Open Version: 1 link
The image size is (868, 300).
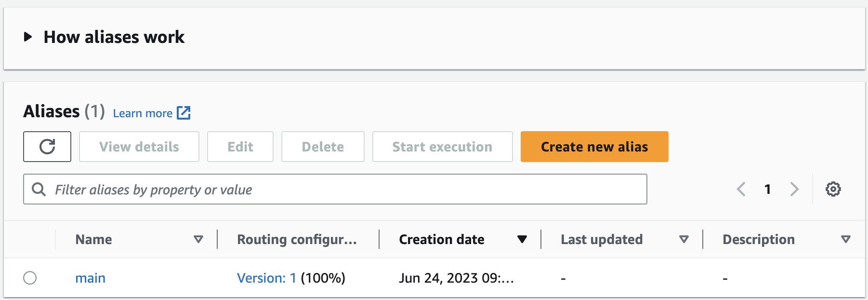266,278
